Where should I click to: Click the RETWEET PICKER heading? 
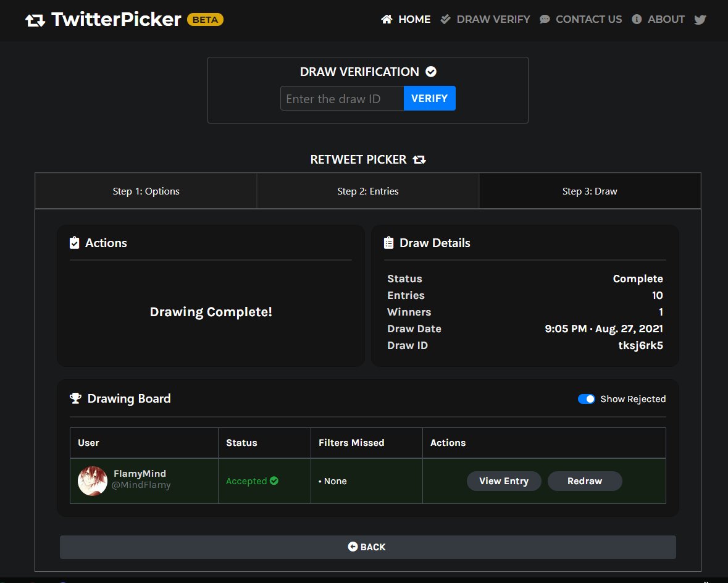pos(358,159)
